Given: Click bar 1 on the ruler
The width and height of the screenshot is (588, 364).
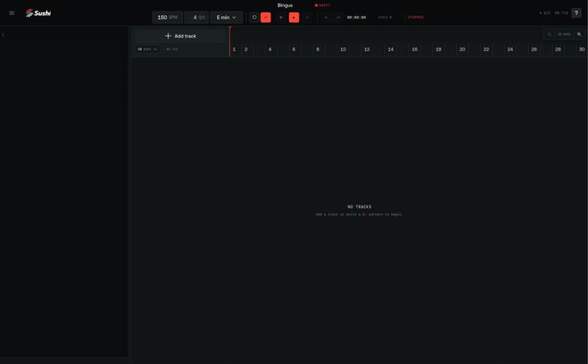Looking at the screenshot, I should [234, 49].
